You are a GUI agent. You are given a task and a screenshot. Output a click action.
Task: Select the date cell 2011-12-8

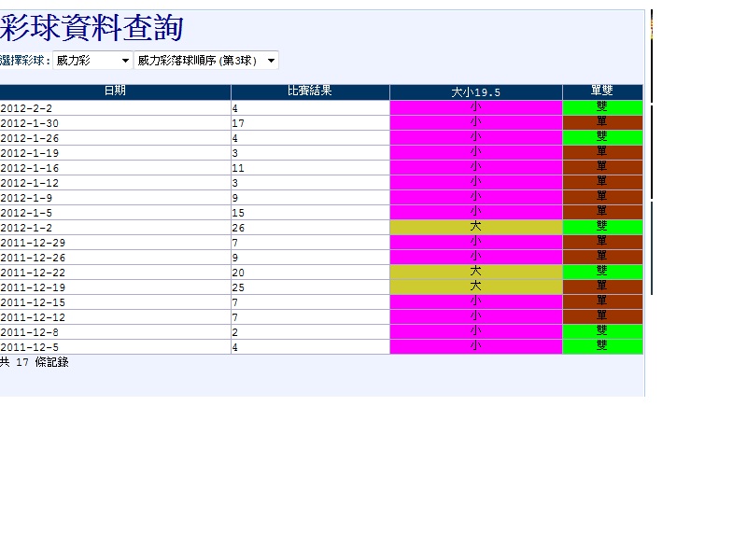[115, 332]
